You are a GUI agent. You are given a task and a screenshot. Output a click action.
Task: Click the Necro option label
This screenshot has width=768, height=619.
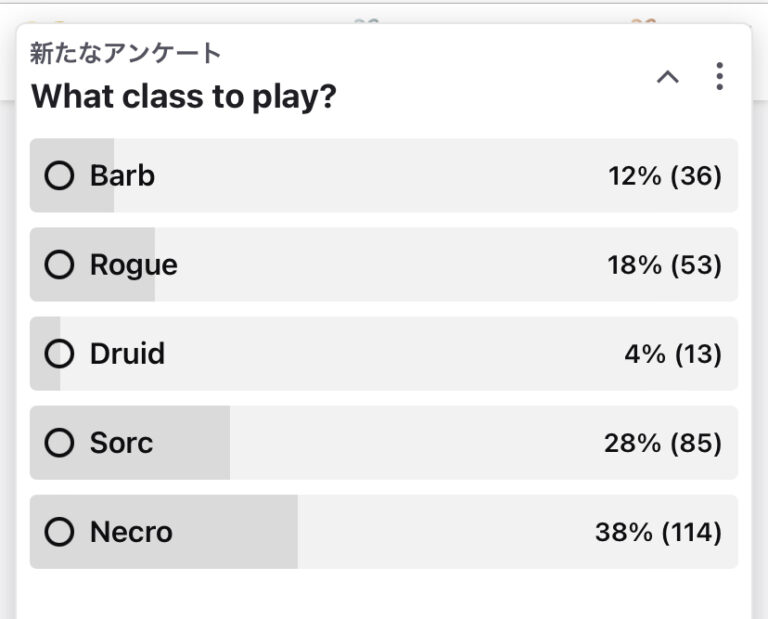coord(131,532)
